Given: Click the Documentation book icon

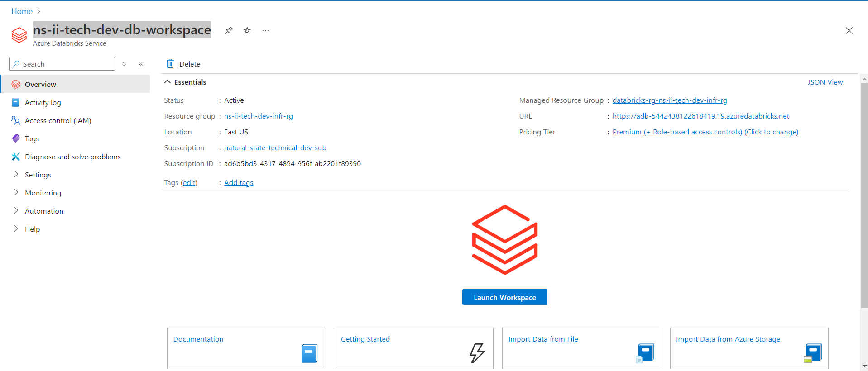Looking at the screenshot, I should coord(310,353).
